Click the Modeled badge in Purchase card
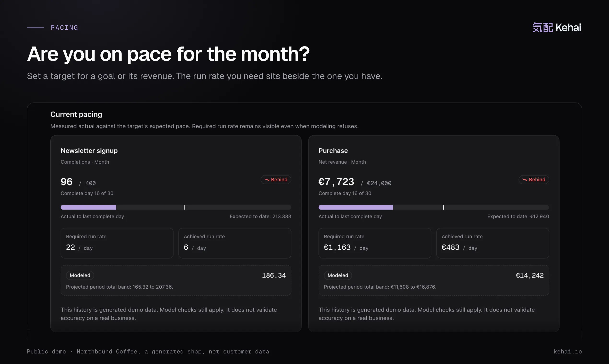The height and width of the screenshot is (364, 609). pyautogui.click(x=338, y=275)
